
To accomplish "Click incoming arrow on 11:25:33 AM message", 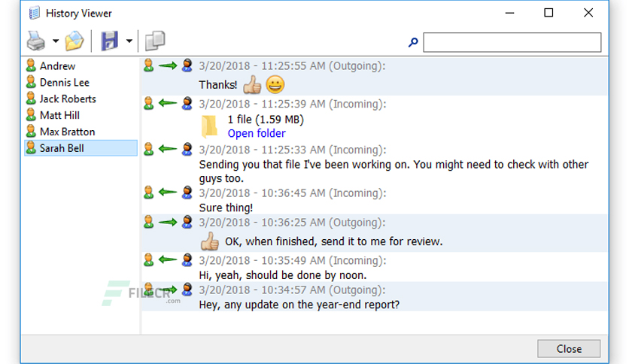I will [x=168, y=149].
